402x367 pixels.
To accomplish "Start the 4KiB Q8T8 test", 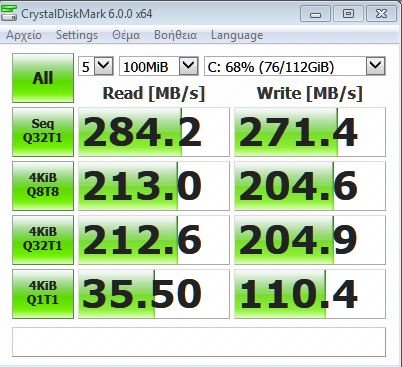I will tap(43, 186).
